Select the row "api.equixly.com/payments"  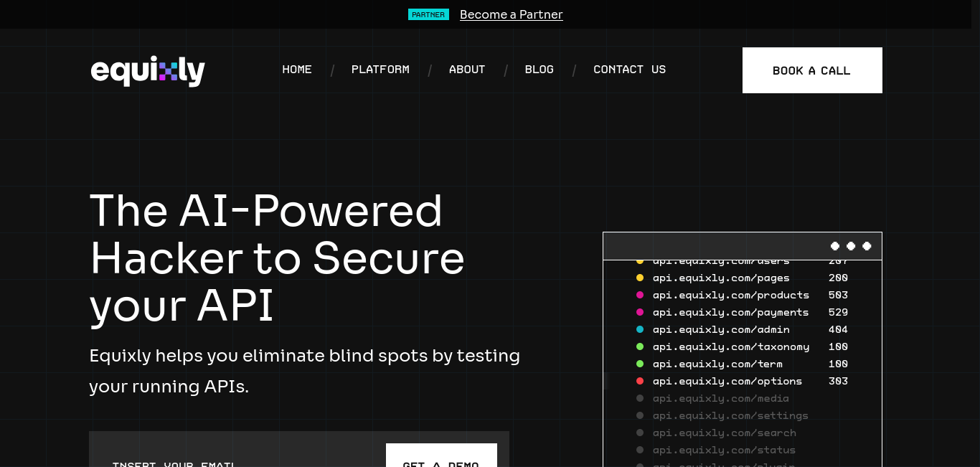point(742,312)
